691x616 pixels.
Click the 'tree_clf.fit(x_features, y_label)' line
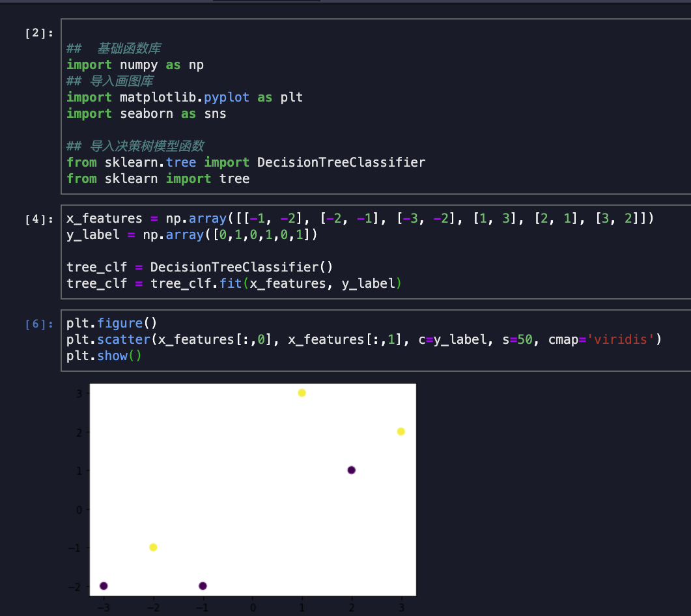pyautogui.click(x=234, y=283)
